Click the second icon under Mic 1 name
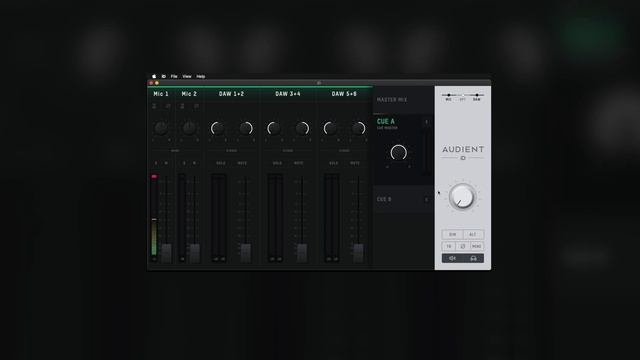Viewport: 640px width, 360px height. 168,106
